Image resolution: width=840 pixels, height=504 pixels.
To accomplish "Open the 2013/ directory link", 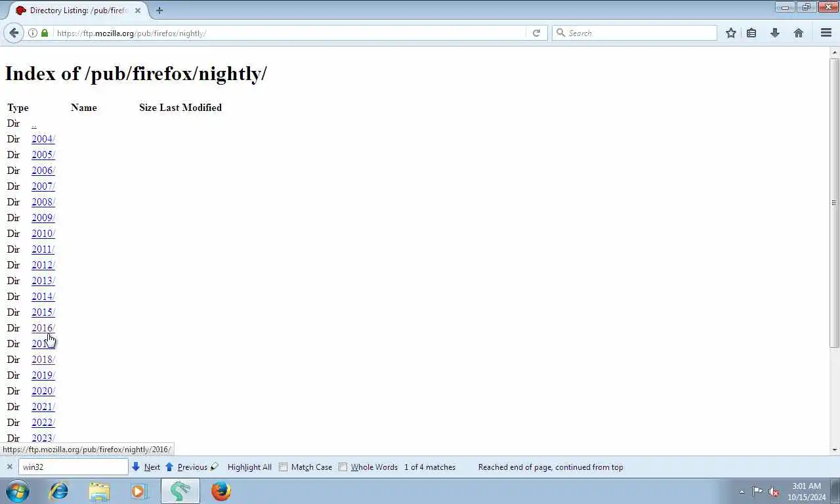I will pyautogui.click(x=43, y=281).
